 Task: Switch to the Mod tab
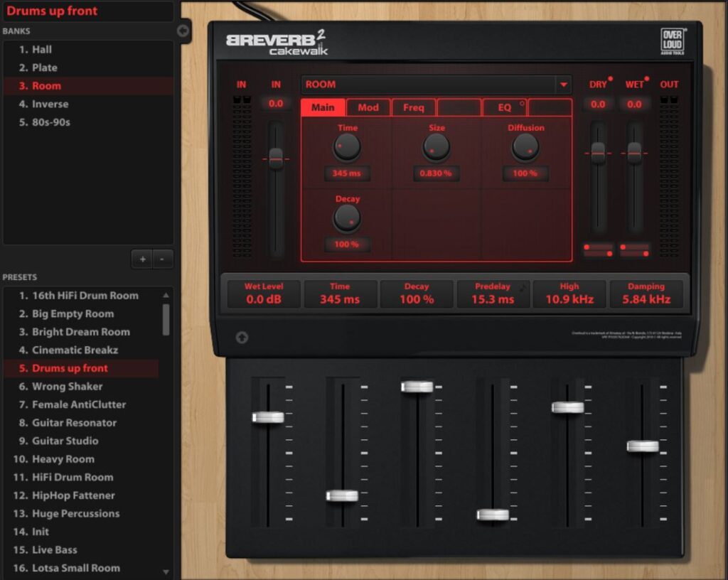(368, 107)
